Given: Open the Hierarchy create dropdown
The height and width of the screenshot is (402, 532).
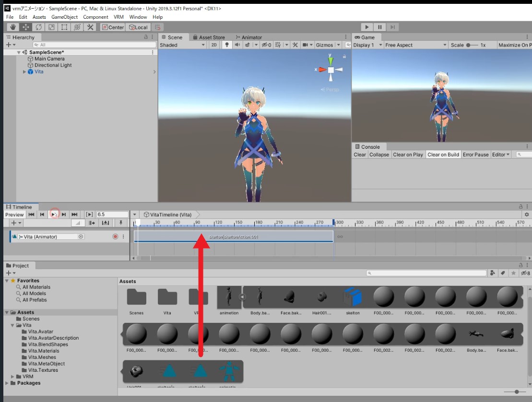Looking at the screenshot, I should (x=11, y=45).
